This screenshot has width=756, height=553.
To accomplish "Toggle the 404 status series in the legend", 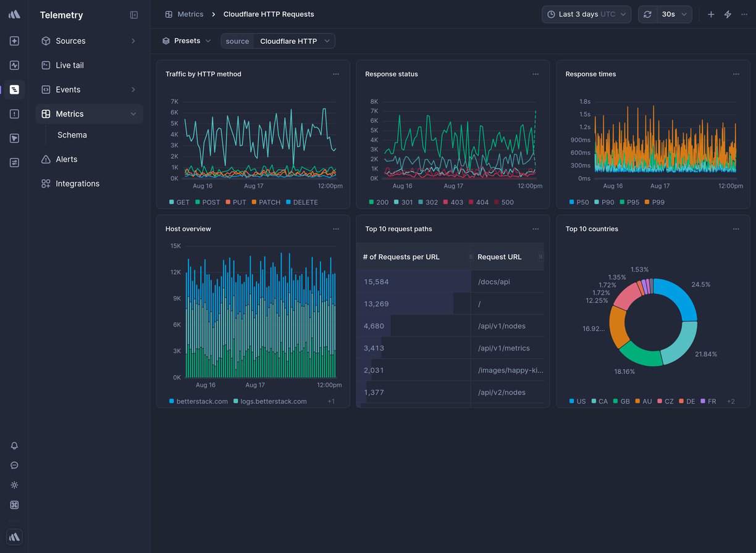I will coord(479,202).
